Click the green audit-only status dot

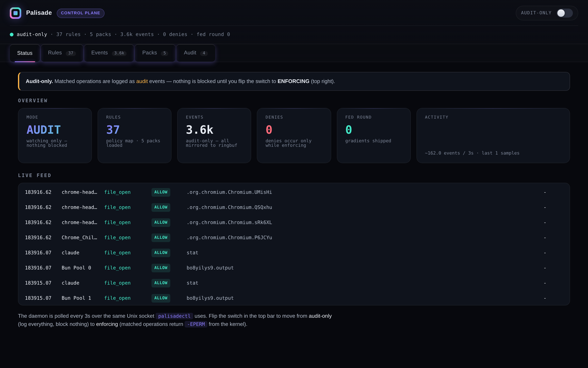click(x=11, y=35)
